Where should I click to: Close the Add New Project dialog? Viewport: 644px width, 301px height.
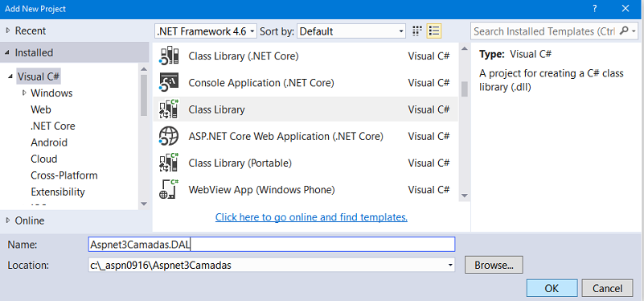[626, 8]
